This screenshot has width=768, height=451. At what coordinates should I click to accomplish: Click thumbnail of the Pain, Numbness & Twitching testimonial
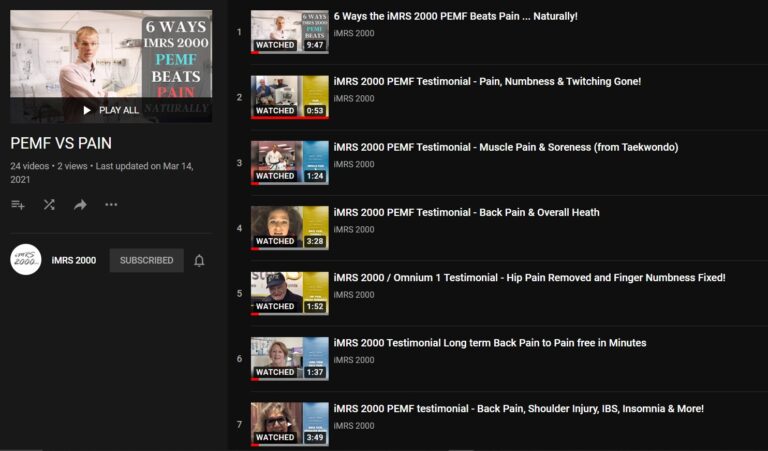[289, 97]
